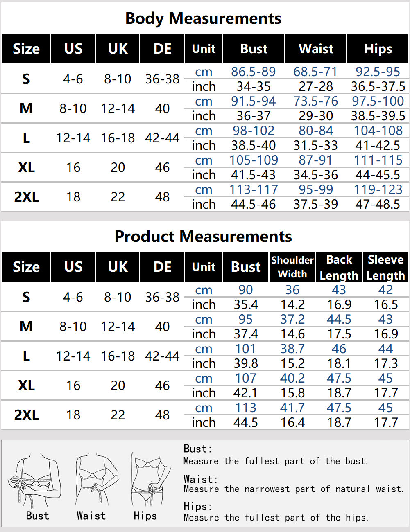This screenshot has width=410, height=532.
Task: Click the Product Measurements title
Action: coord(203,237)
